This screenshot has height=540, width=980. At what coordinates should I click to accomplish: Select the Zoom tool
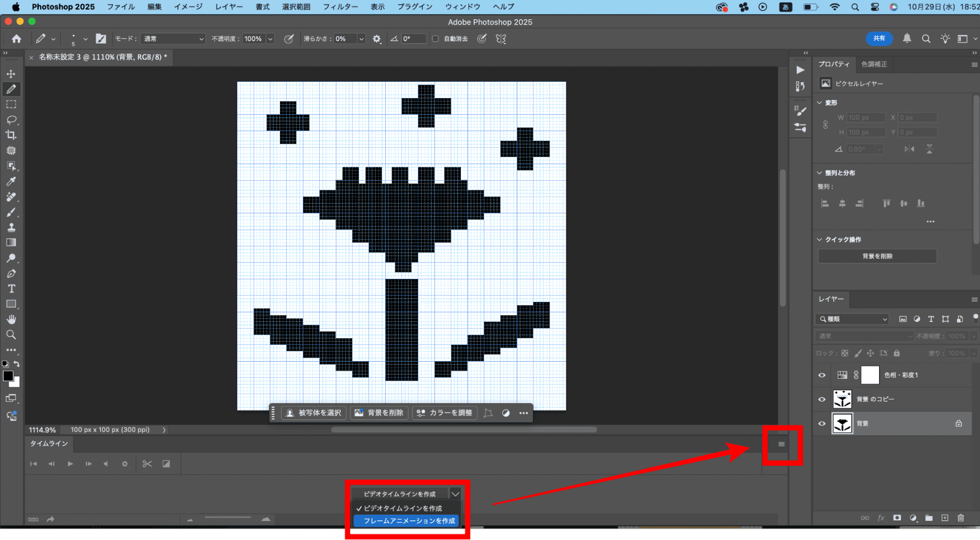point(11,335)
